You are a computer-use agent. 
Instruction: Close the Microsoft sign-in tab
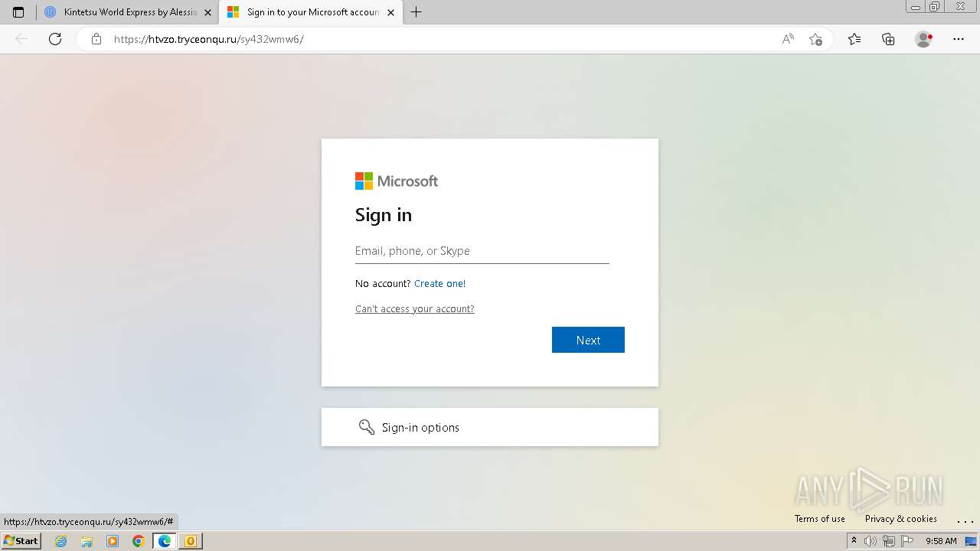(391, 12)
